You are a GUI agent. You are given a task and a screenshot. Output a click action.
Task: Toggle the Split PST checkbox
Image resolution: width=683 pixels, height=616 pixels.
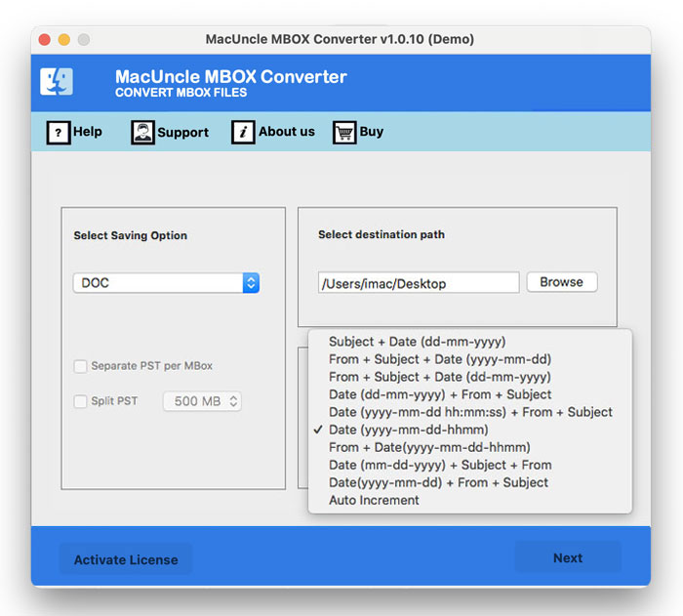click(80, 401)
